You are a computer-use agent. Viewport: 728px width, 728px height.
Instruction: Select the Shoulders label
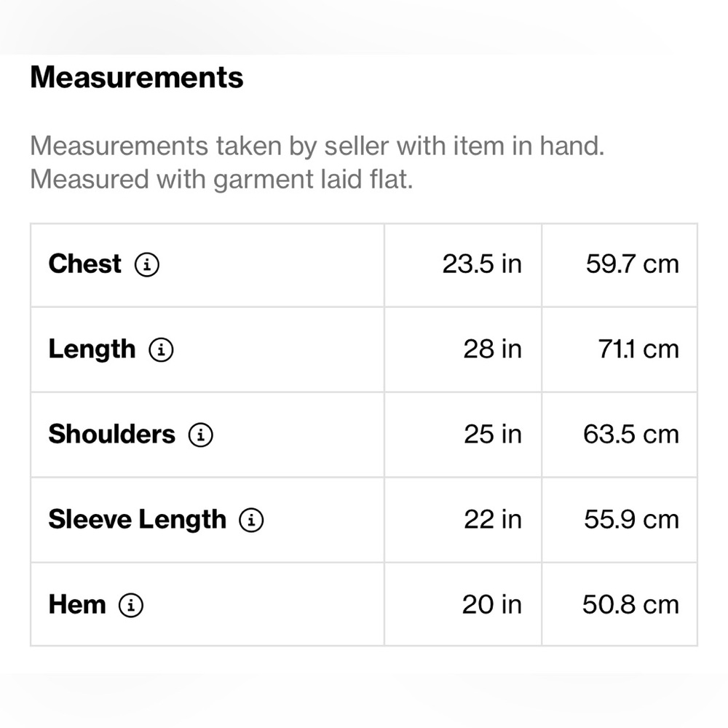pyautogui.click(x=112, y=435)
